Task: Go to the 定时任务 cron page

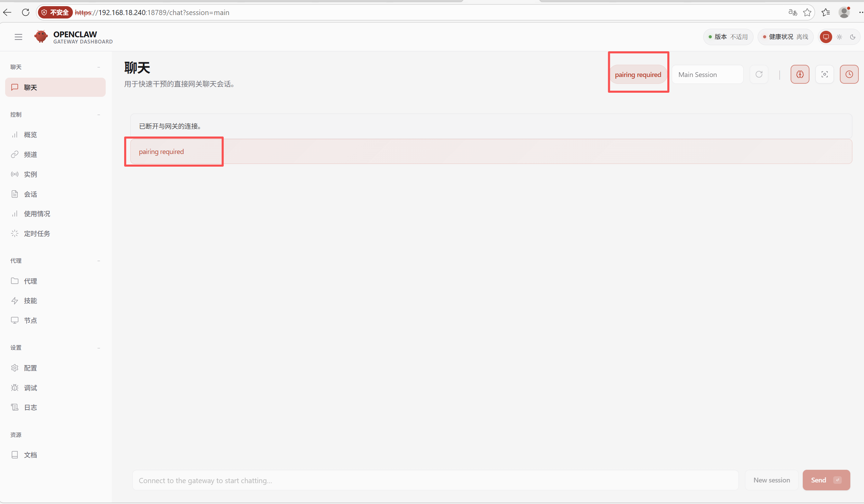Action: point(37,233)
